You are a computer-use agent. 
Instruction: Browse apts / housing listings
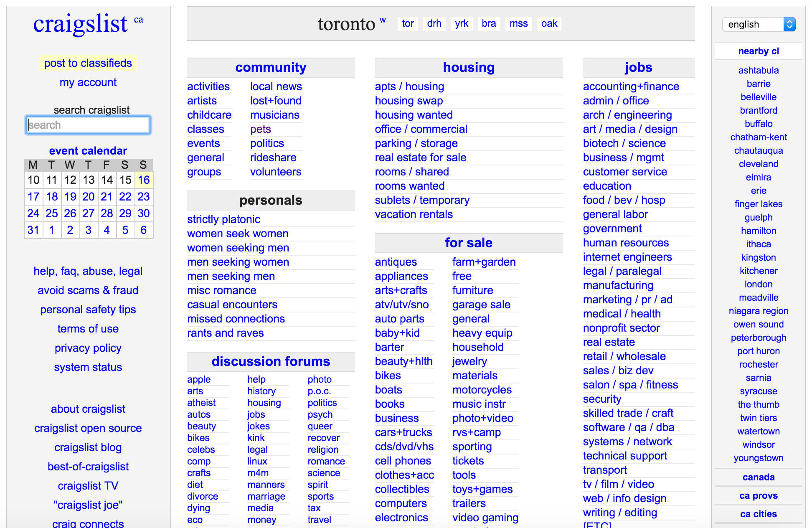(409, 86)
